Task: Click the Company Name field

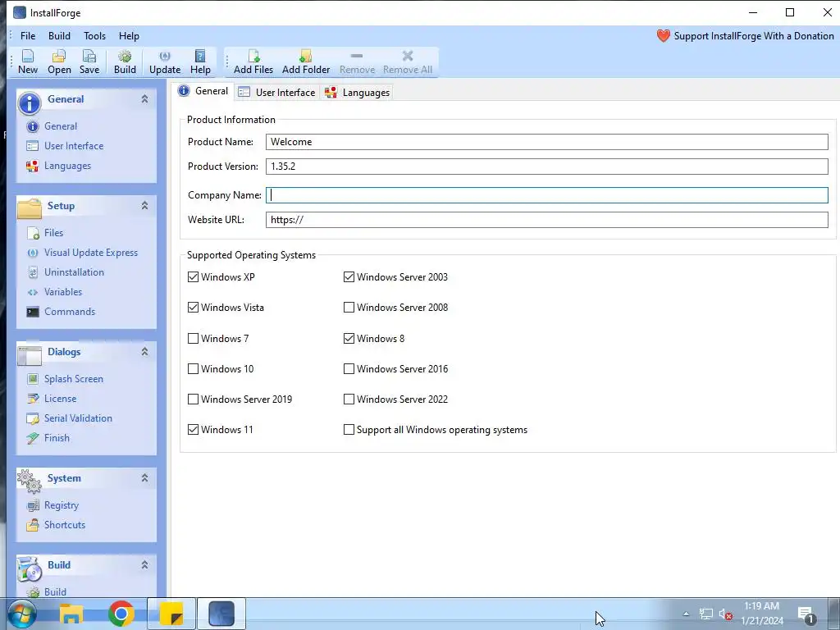Action: pos(547,195)
